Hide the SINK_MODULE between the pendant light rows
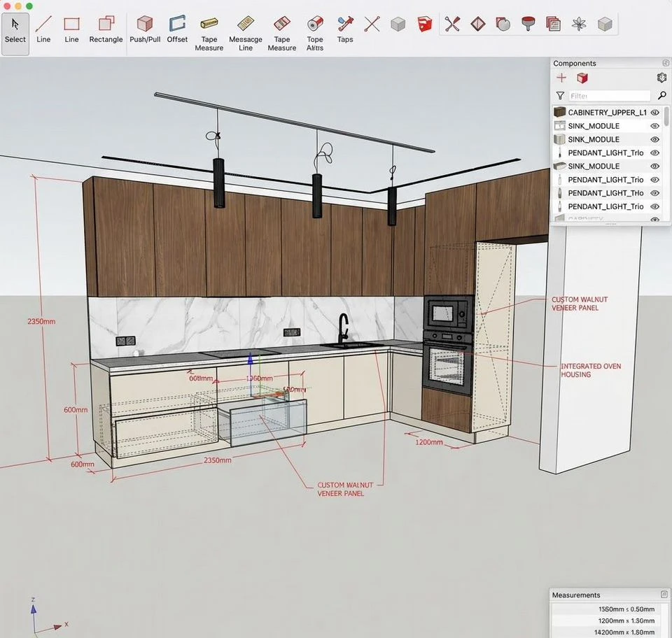The height and width of the screenshot is (638, 672). coord(654,166)
